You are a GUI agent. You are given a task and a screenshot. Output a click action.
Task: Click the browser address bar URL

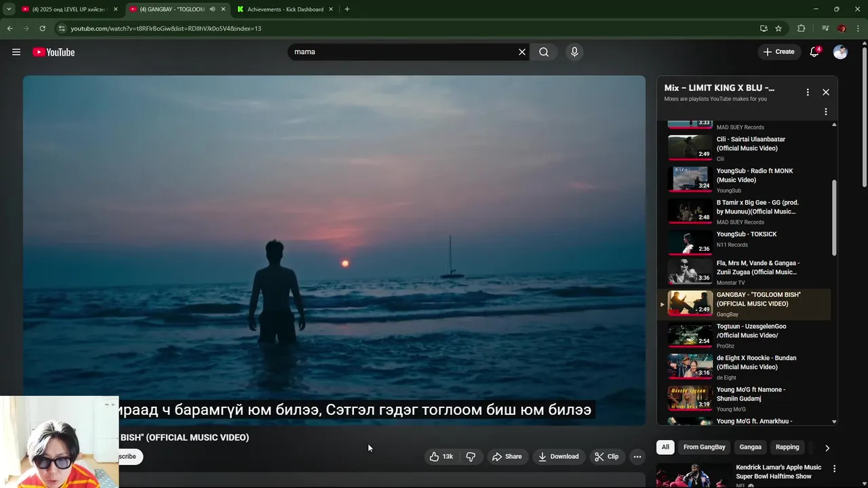point(166,28)
